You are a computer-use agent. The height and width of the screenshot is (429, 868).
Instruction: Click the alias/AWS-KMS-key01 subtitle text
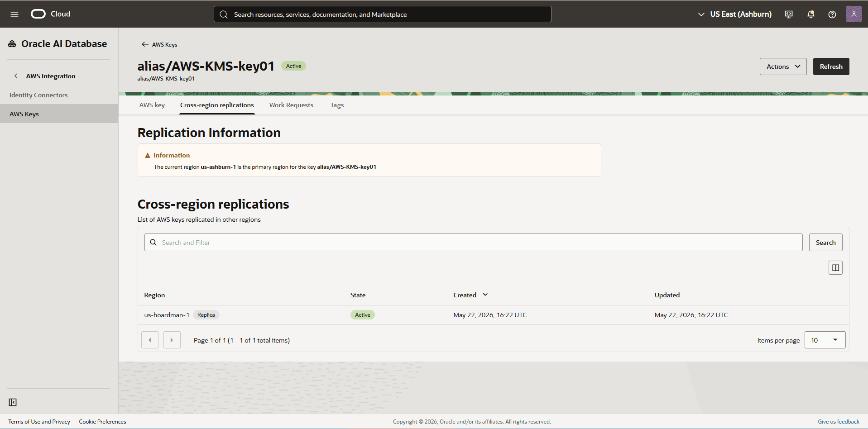coord(166,79)
